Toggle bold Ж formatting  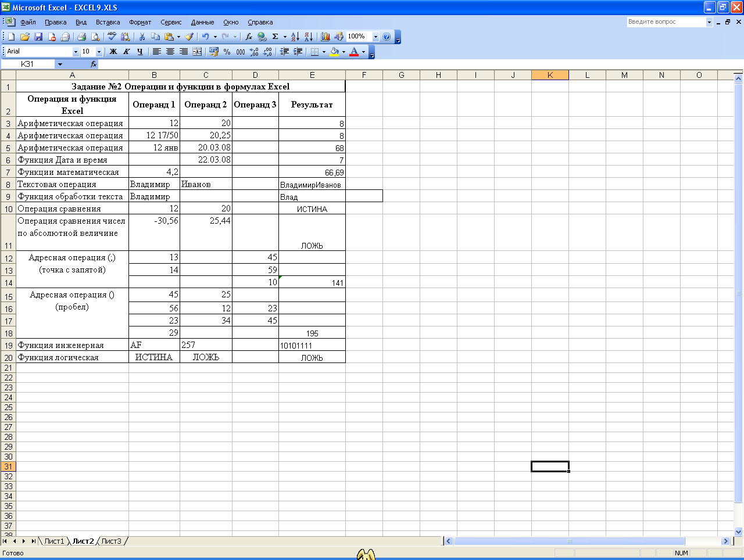[x=113, y=52]
